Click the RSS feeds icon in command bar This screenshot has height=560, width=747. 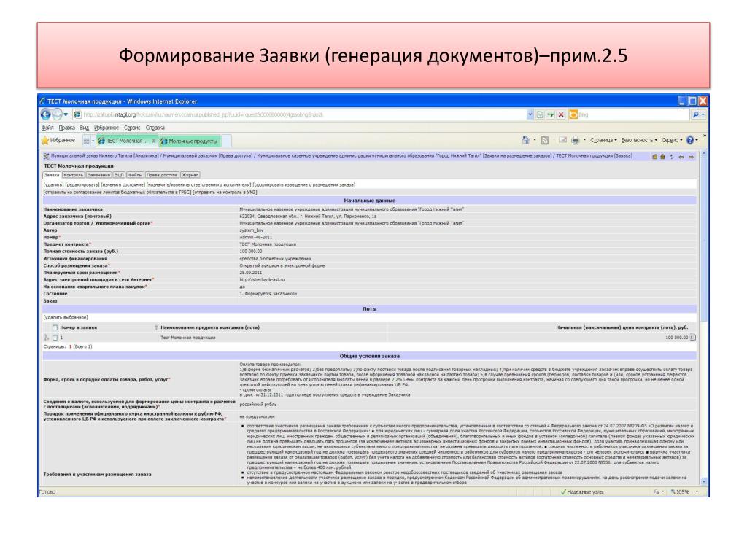tap(544, 140)
